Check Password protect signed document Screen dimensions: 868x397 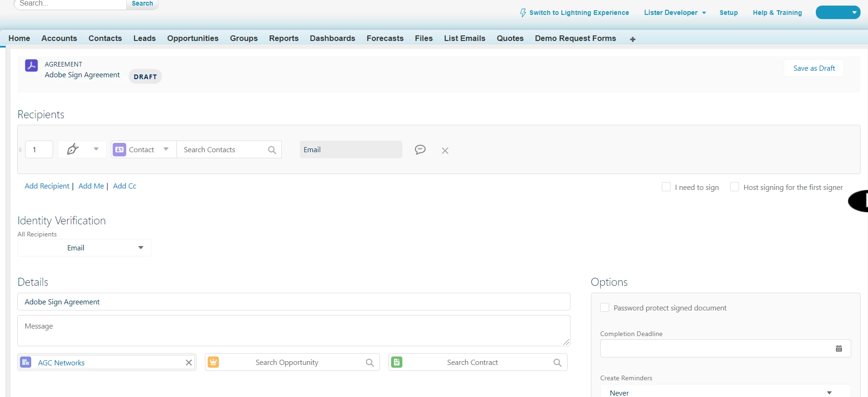pos(604,308)
